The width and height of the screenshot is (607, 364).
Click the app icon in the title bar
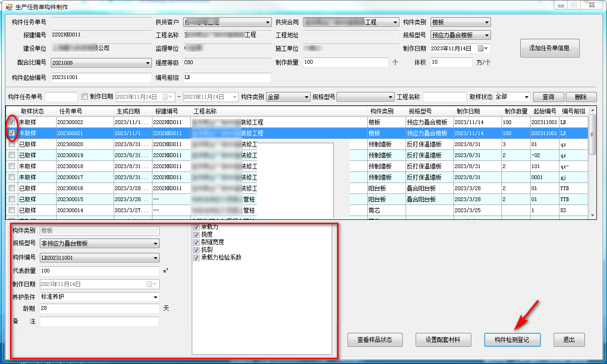(x=7, y=7)
